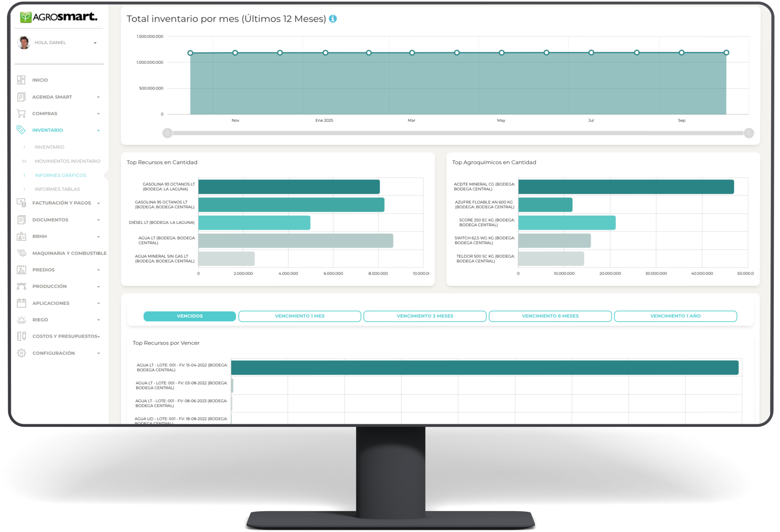
Task: Click the Predios picture icon
Action: [x=21, y=270]
